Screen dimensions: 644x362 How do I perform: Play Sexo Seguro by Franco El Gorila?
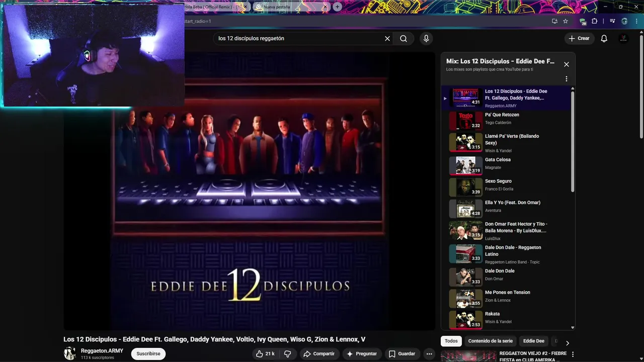click(506, 187)
